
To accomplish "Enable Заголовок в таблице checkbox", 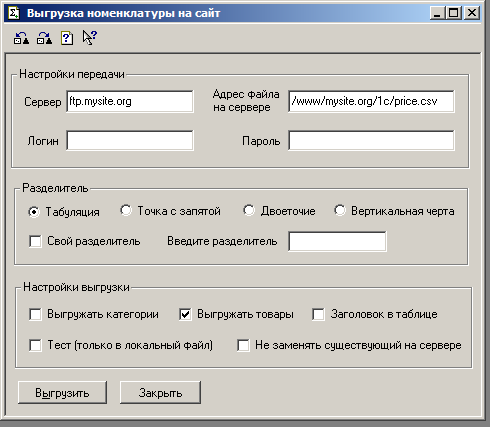I will tap(318, 314).
